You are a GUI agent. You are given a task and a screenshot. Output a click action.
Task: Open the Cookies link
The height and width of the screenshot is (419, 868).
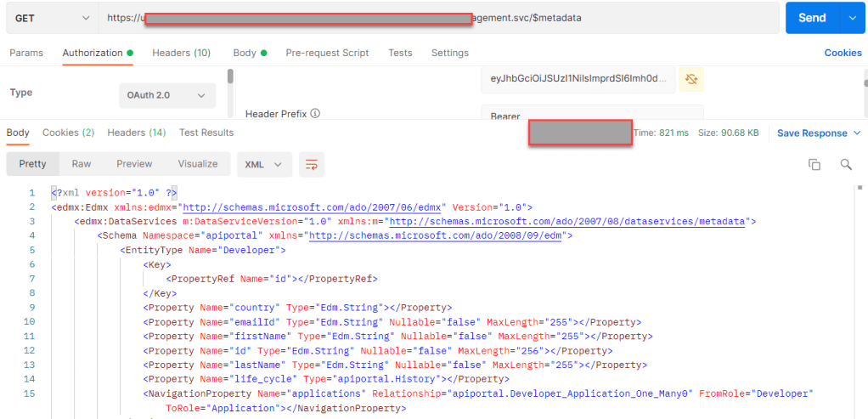[x=843, y=53]
